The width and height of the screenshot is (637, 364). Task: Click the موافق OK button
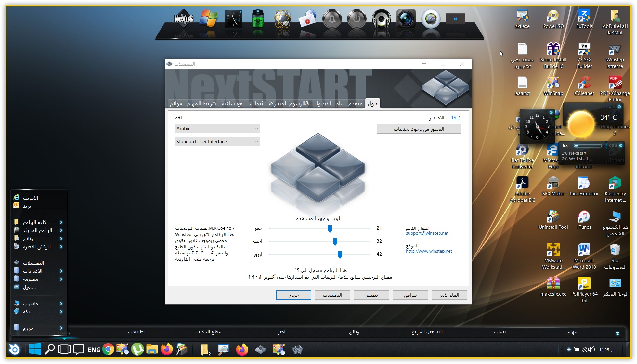click(x=410, y=295)
